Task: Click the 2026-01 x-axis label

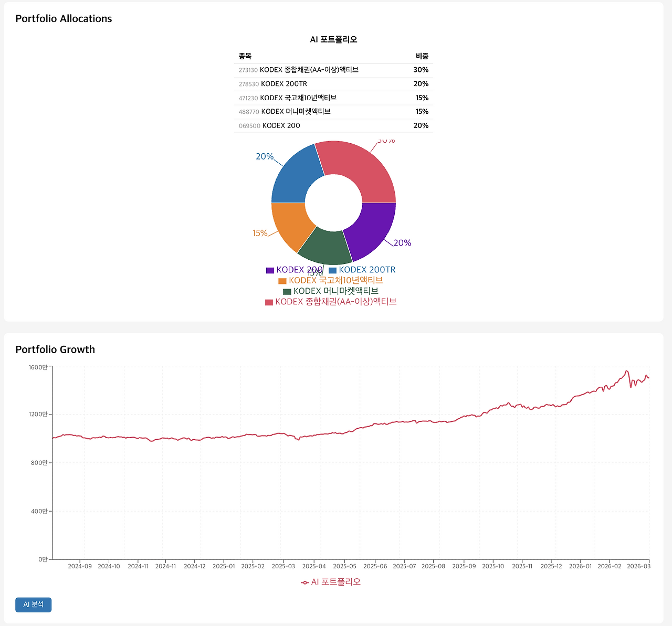Action: pyautogui.click(x=580, y=567)
